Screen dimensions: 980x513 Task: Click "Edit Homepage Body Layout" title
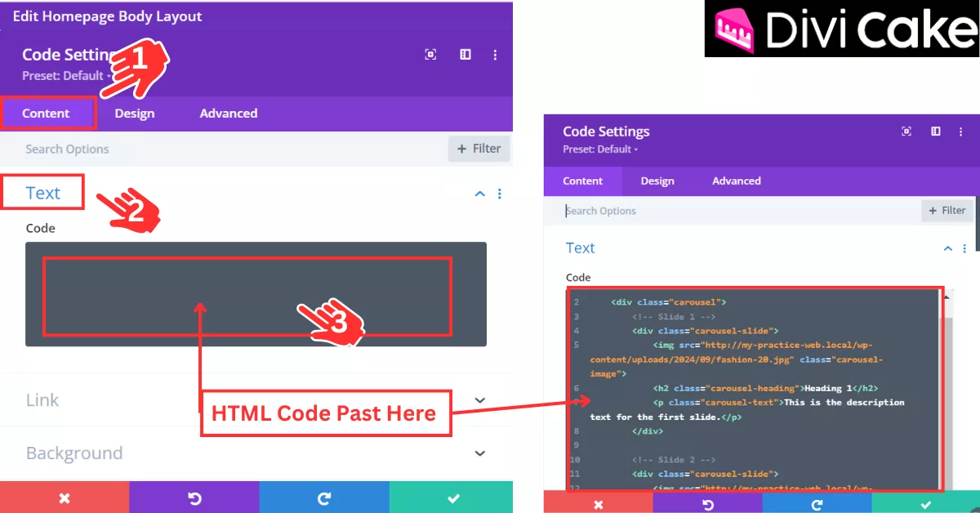click(x=107, y=16)
